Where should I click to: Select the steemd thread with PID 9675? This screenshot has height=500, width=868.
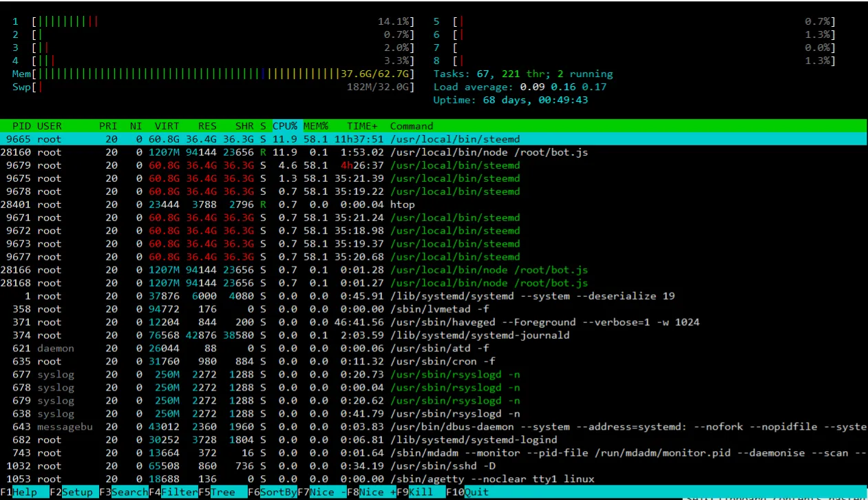(434, 178)
